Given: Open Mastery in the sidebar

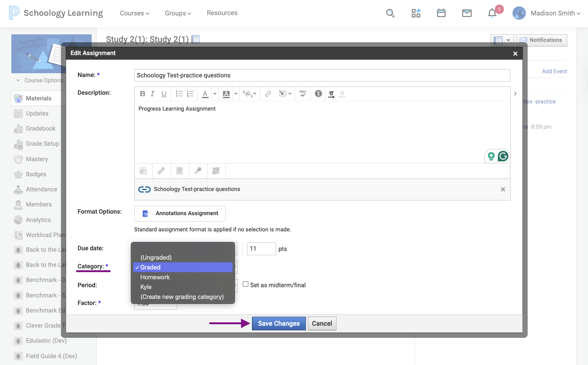Looking at the screenshot, I should [37, 159].
